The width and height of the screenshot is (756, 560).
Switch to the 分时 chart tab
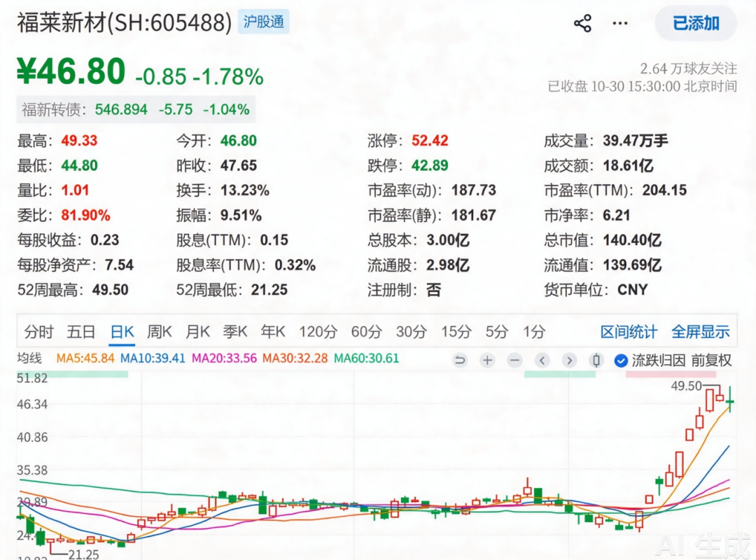tap(38, 332)
